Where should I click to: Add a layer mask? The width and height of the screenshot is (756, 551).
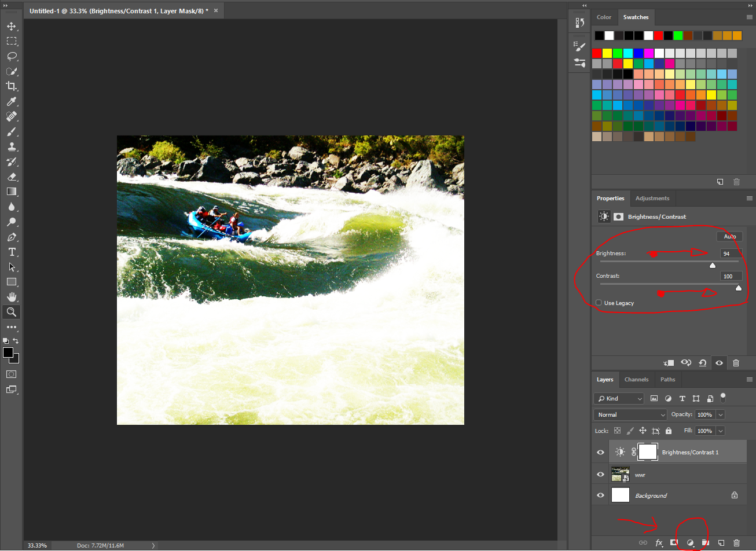tap(674, 543)
